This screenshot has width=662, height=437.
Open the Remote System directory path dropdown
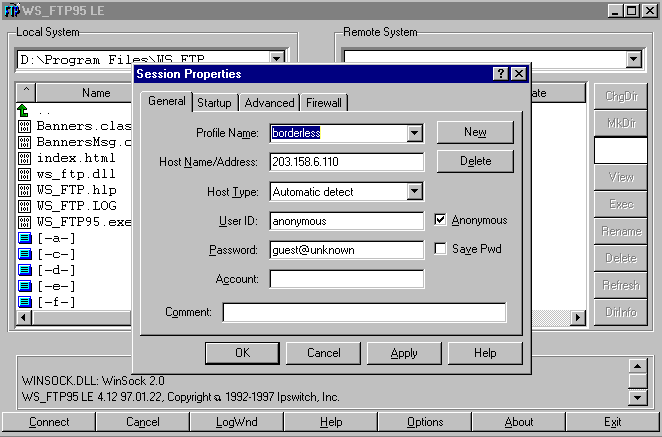(633, 59)
